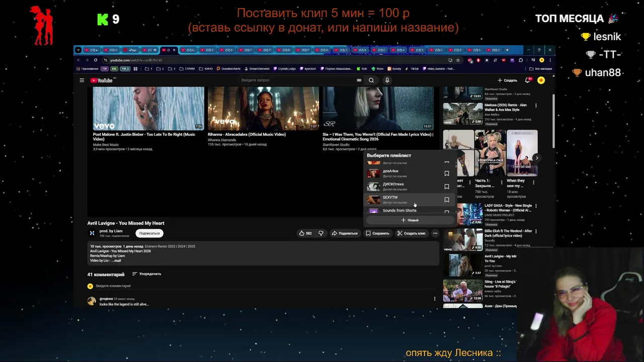Screen dimensions: 644x362
Task: Open the Rihanna Abracadabra video thumbnail
Action: [263, 109]
